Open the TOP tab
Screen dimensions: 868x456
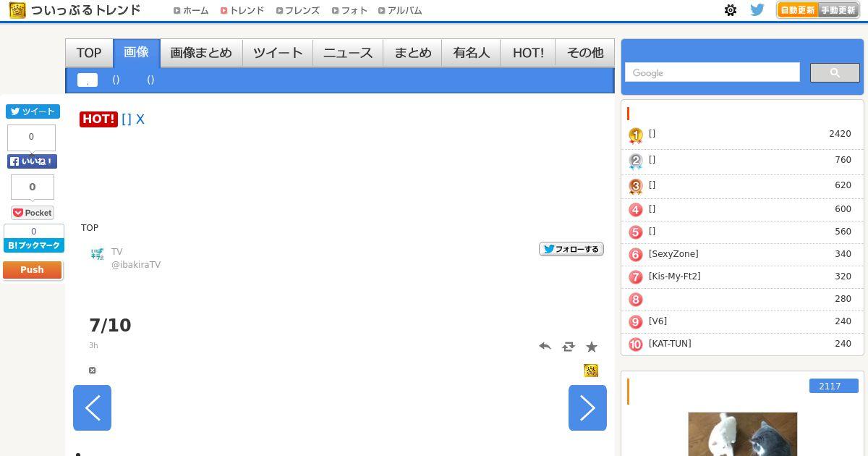(89, 53)
